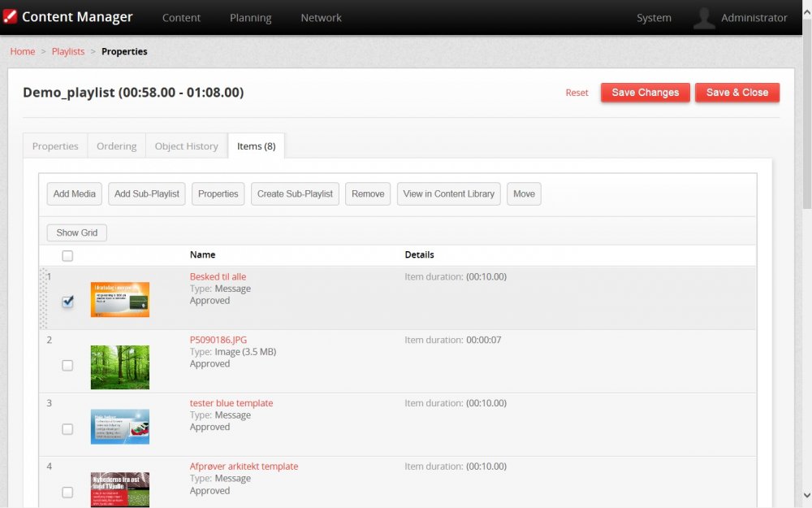The height and width of the screenshot is (508, 812).
Task: Open the Besked til alle thumbnail
Action: tap(119, 299)
